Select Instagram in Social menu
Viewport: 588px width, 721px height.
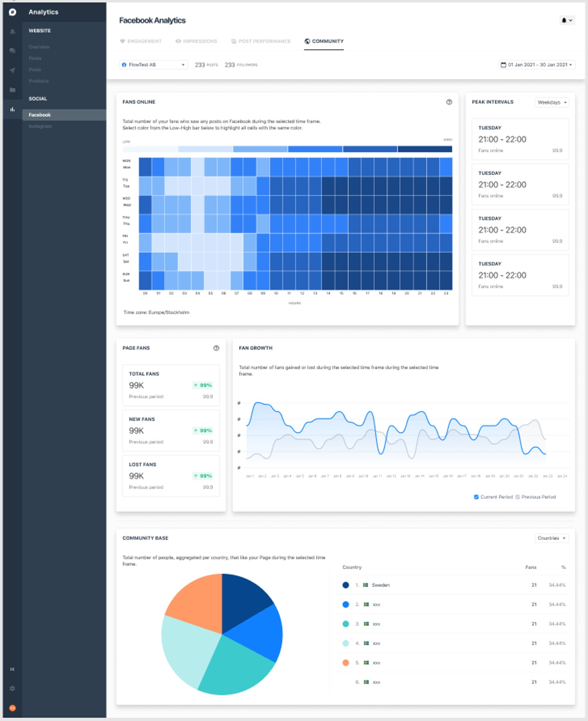(x=40, y=126)
